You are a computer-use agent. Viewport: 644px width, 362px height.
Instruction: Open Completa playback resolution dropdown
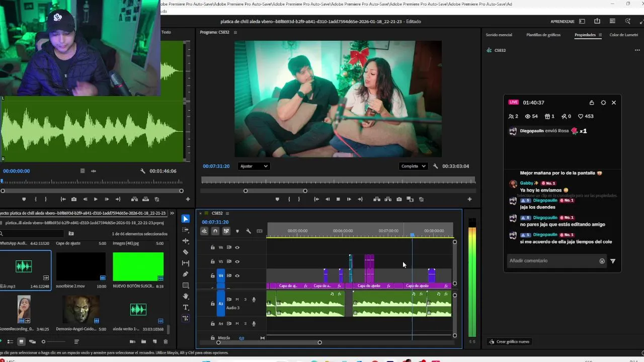[414, 166]
